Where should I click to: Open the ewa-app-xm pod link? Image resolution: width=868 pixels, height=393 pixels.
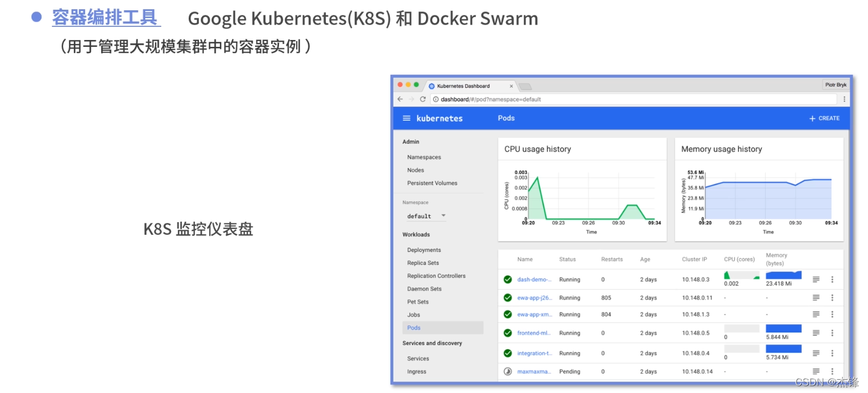point(535,314)
